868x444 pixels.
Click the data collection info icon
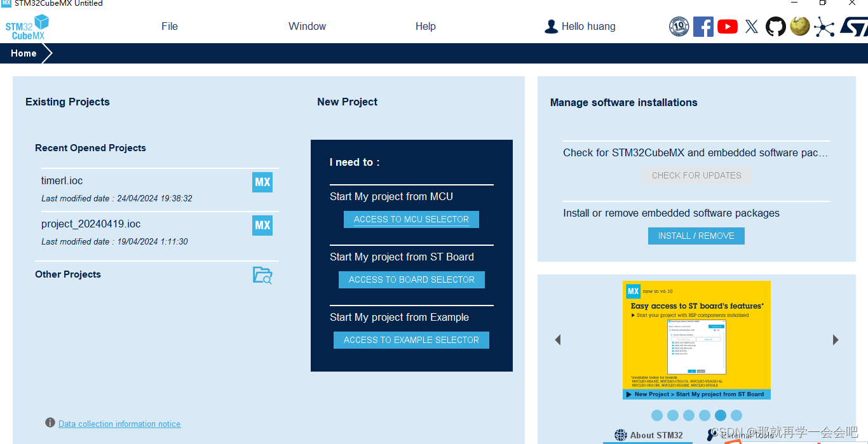pyautogui.click(x=50, y=423)
